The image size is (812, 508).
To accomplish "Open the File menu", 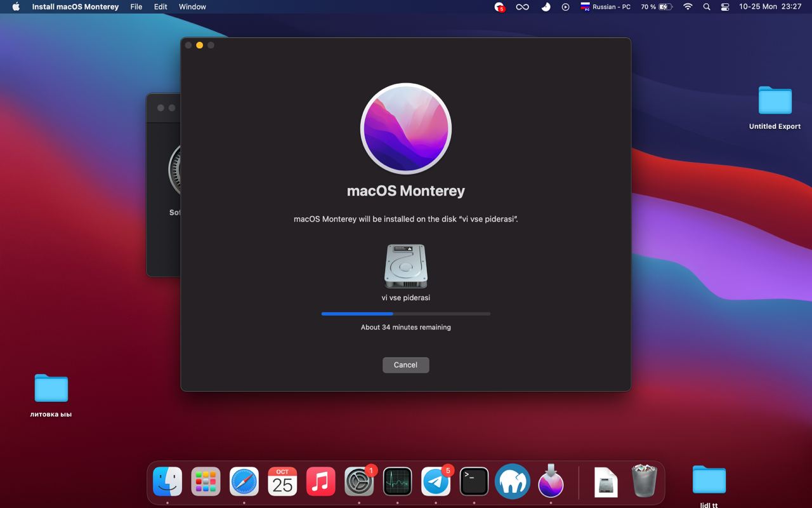I will 136,7.
